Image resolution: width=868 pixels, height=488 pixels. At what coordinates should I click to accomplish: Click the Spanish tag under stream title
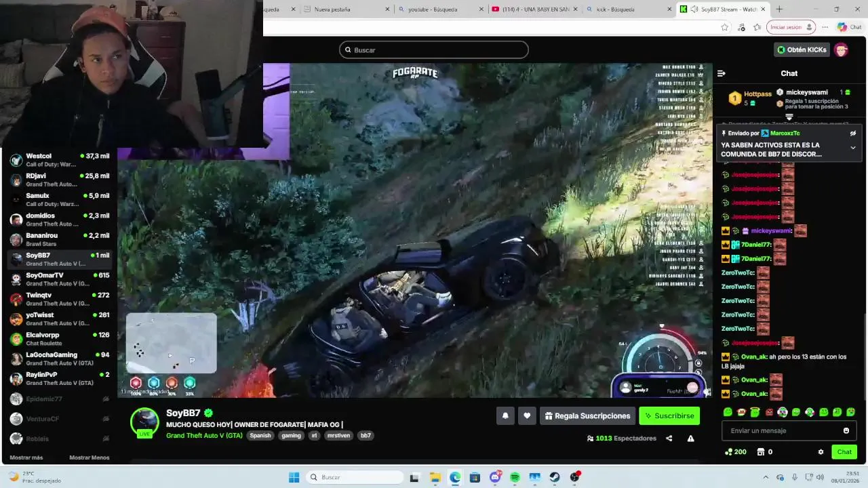[x=260, y=436]
